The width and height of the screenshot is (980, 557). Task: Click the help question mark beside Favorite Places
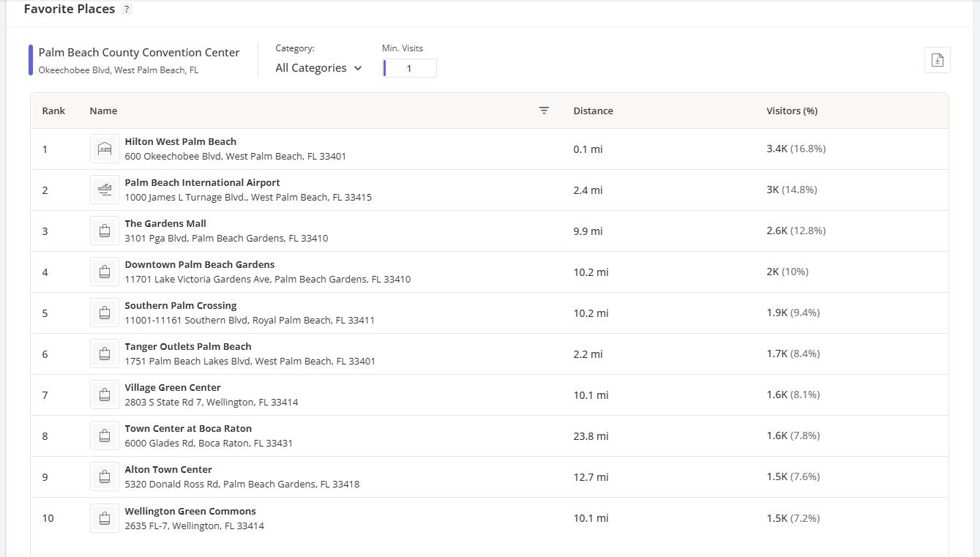tap(127, 10)
